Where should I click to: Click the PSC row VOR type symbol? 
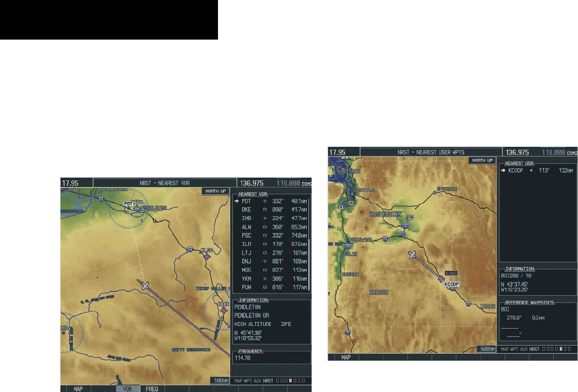click(265, 235)
